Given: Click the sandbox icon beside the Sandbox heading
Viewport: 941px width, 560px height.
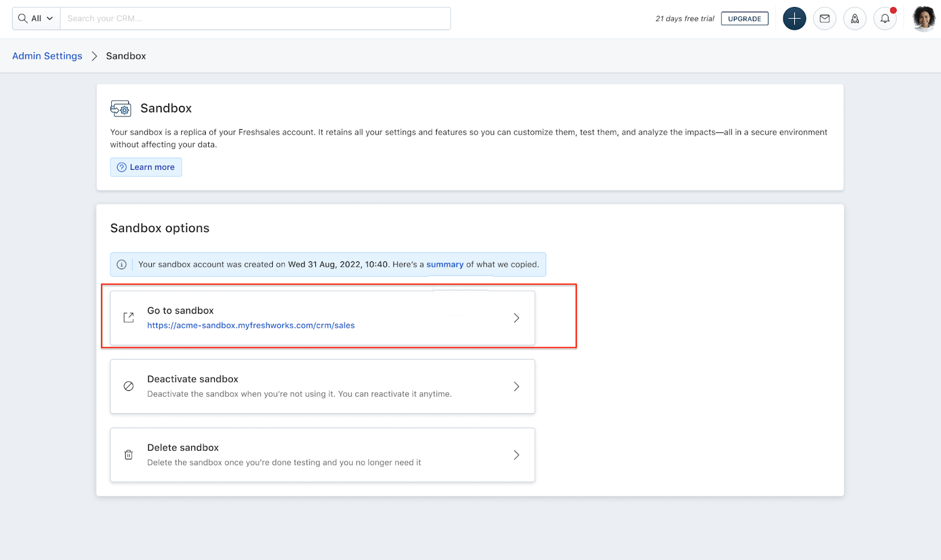Looking at the screenshot, I should pyautogui.click(x=120, y=108).
